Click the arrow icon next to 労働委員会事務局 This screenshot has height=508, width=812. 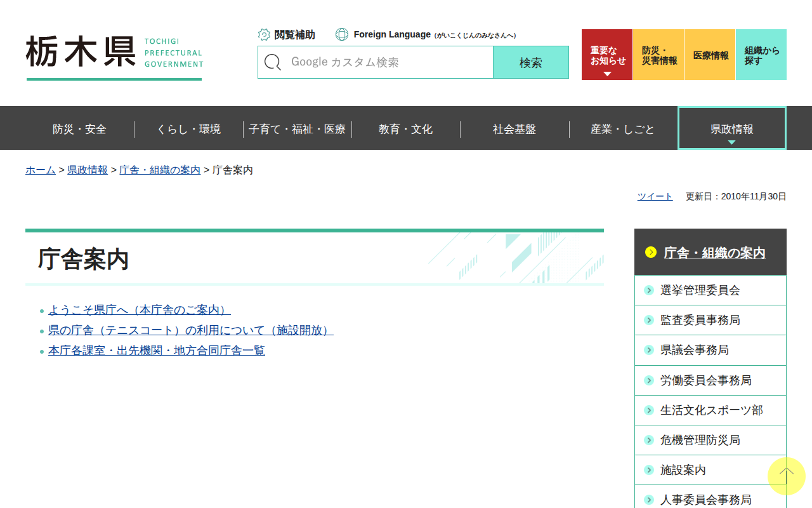[649, 380]
